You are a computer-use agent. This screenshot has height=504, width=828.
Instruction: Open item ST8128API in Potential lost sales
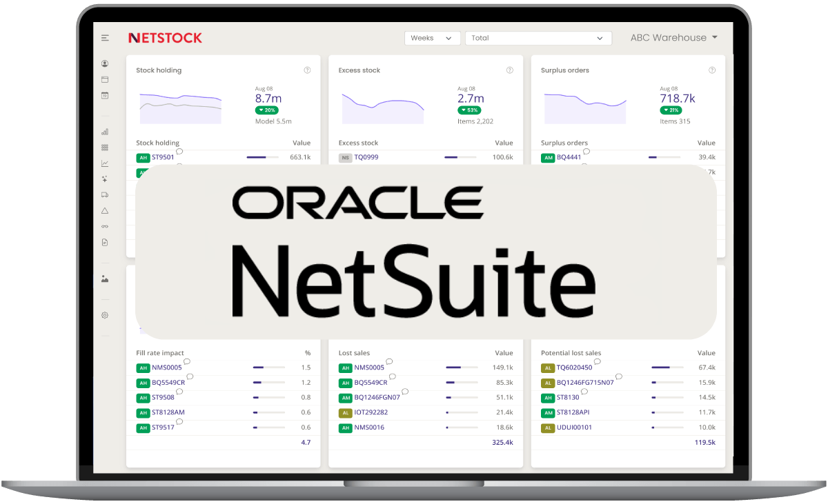click(x=573, y=412)
